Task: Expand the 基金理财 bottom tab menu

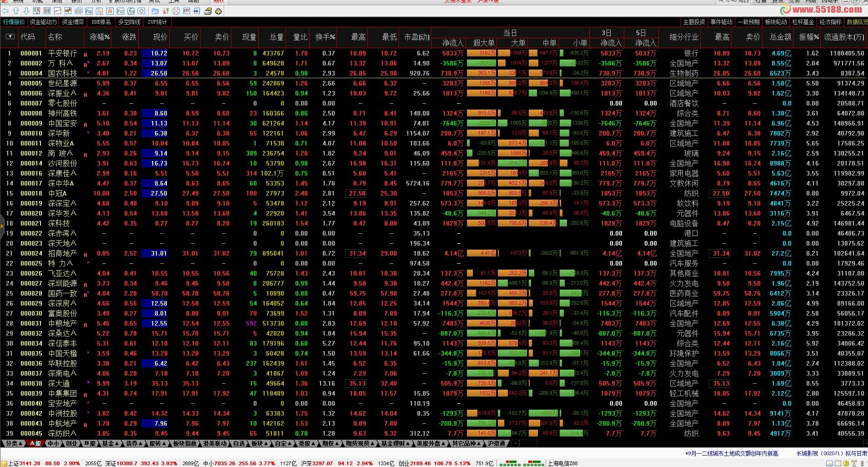Action: [396, 443]
